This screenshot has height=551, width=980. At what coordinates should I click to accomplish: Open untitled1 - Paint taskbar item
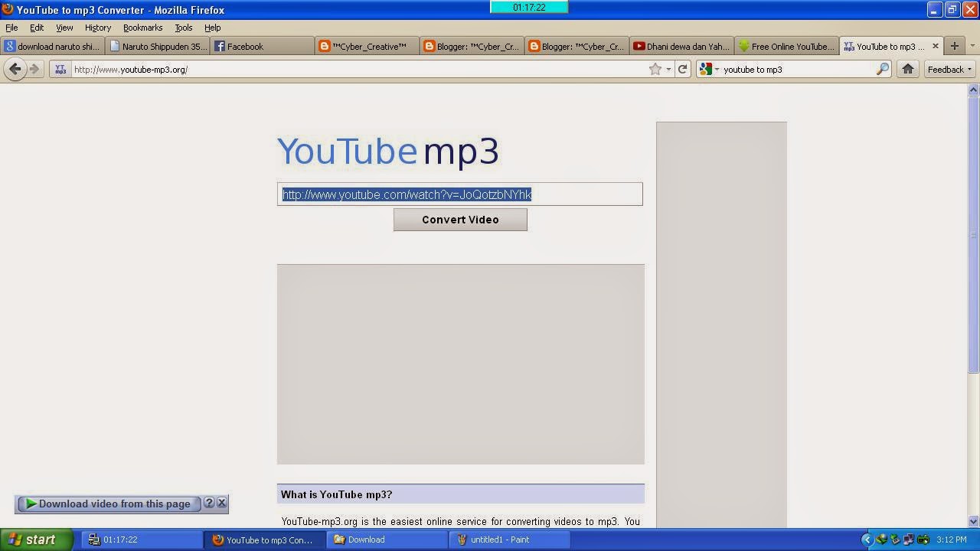coord(511,540)
